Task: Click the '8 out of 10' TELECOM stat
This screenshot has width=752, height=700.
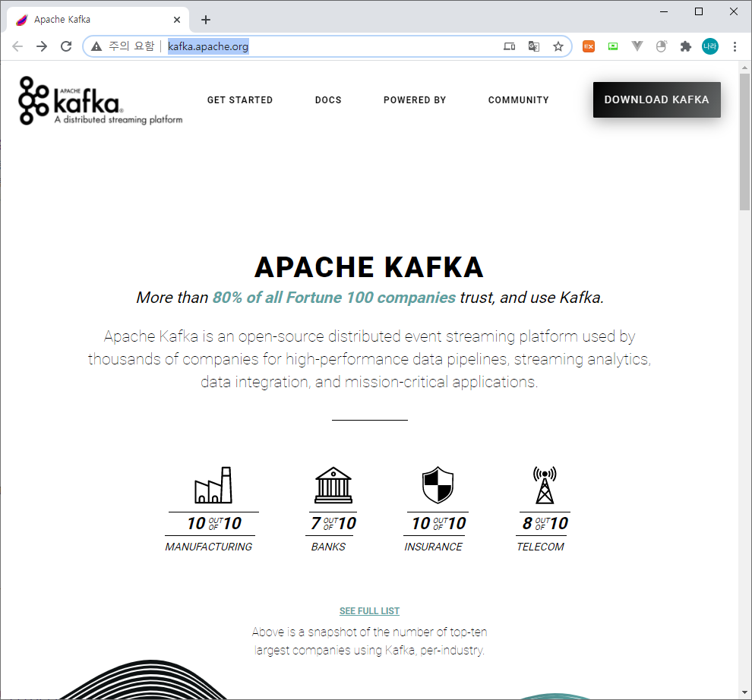Action: coord(545,524)
